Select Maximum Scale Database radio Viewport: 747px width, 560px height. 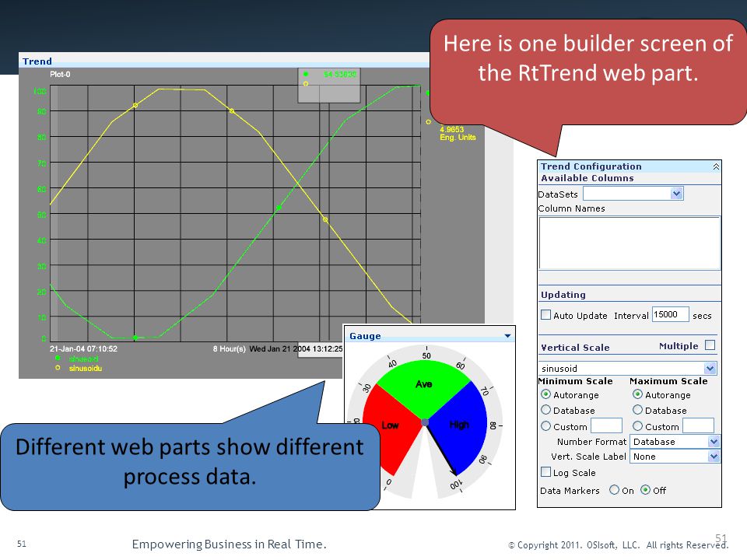(637, 410)
